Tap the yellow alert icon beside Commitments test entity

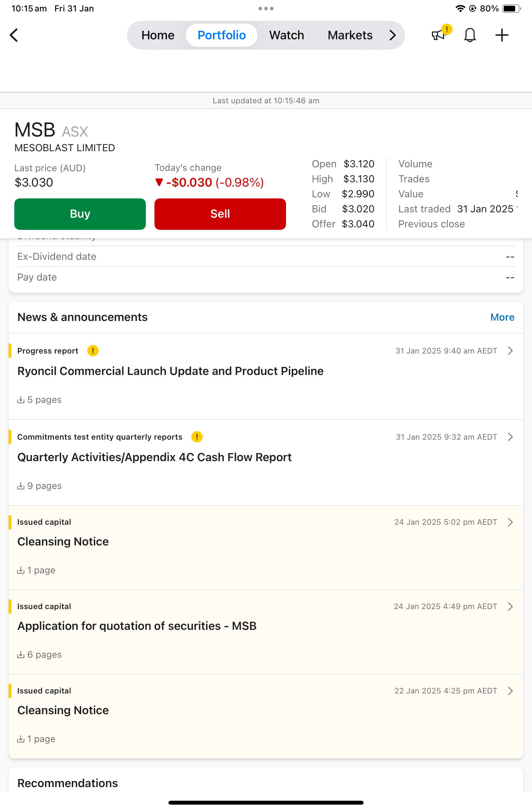[197, 437]
